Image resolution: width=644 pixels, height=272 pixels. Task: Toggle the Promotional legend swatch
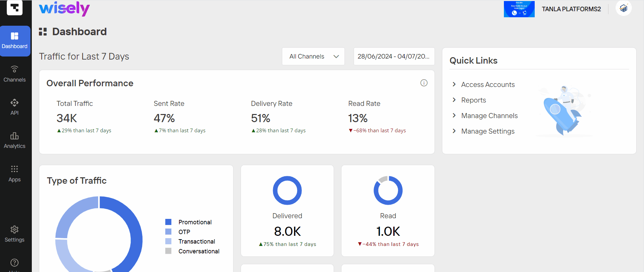168,222
